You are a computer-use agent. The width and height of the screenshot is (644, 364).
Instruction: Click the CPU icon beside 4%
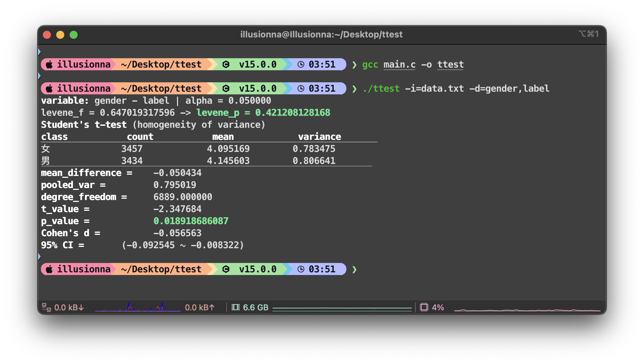pyautogui.click(x=424, y=307)
